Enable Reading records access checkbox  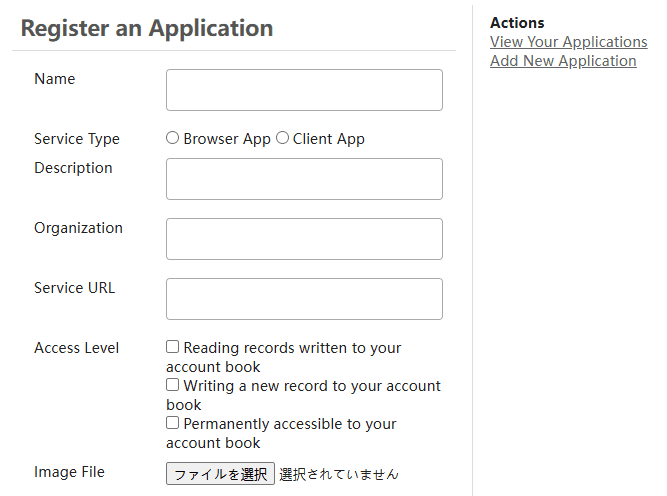tap(173, 347)
